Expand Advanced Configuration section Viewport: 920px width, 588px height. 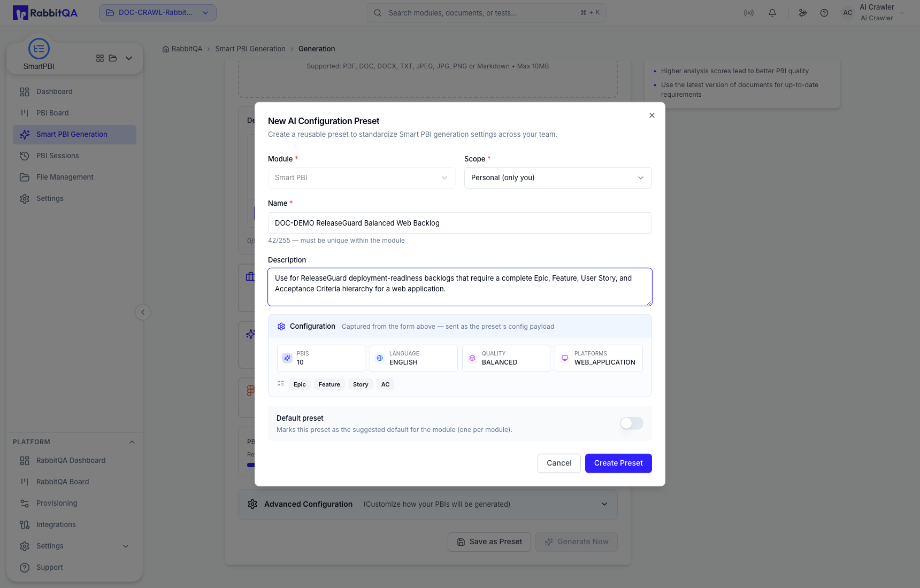pos(428,504)
